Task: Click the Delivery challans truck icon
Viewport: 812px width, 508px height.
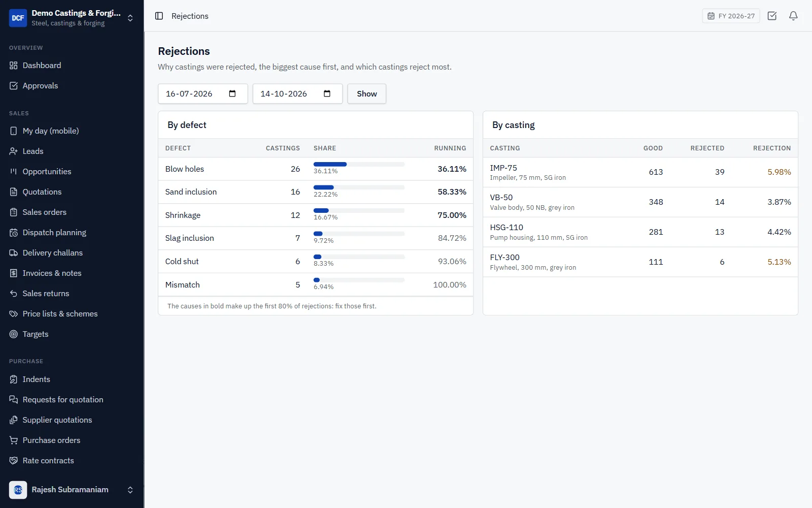Action: (x=14, y=253)
